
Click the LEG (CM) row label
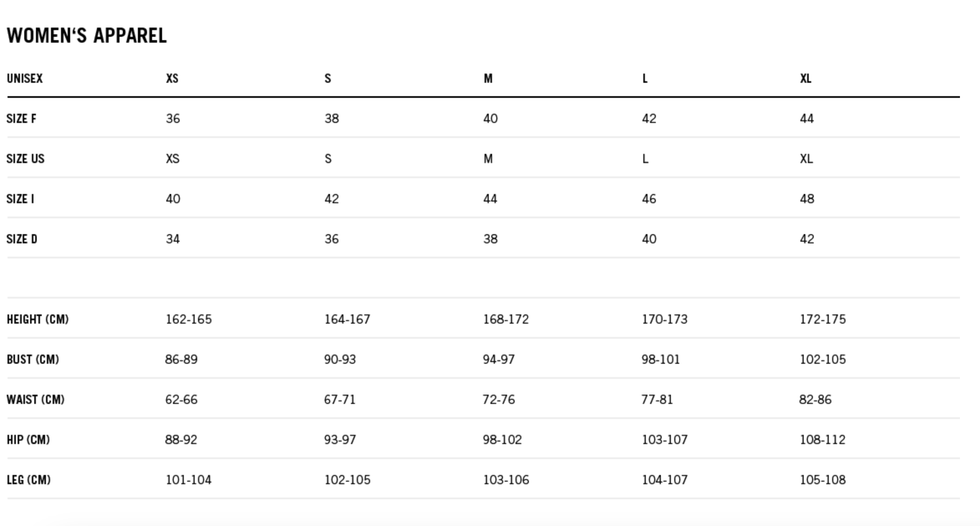tap(28, 480)
